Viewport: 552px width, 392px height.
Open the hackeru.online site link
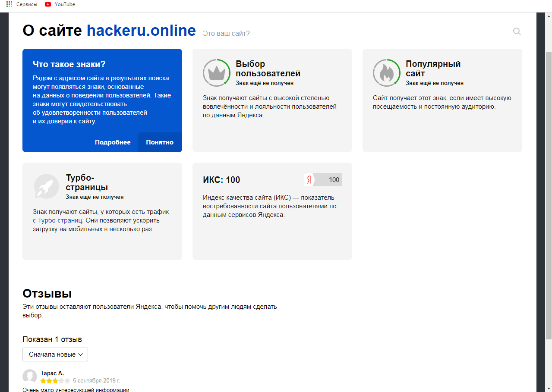[x=141, y=31]
